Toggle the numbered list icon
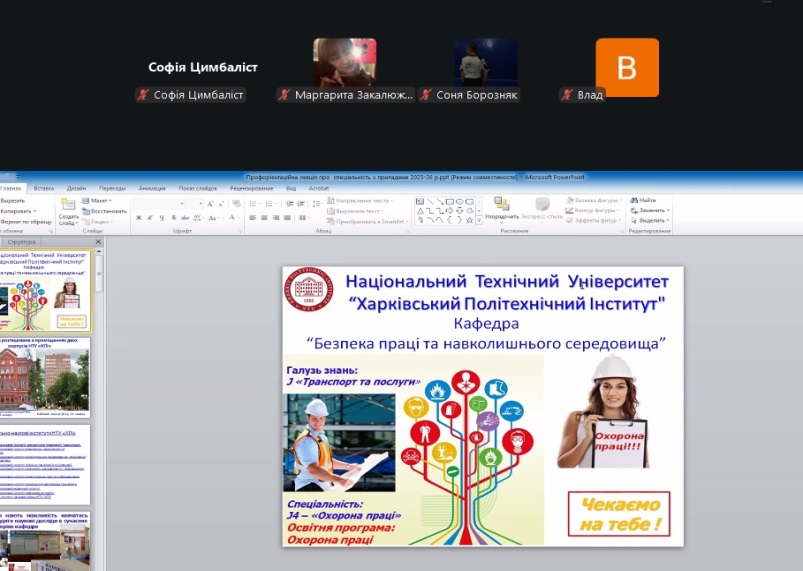Viewport: 803px width, 571px height. [270, 204]
